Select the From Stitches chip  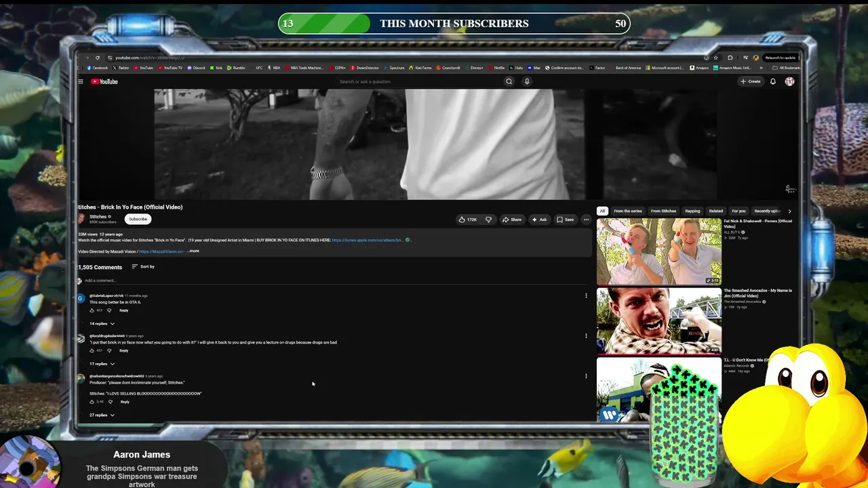click(x=664, y=211)
